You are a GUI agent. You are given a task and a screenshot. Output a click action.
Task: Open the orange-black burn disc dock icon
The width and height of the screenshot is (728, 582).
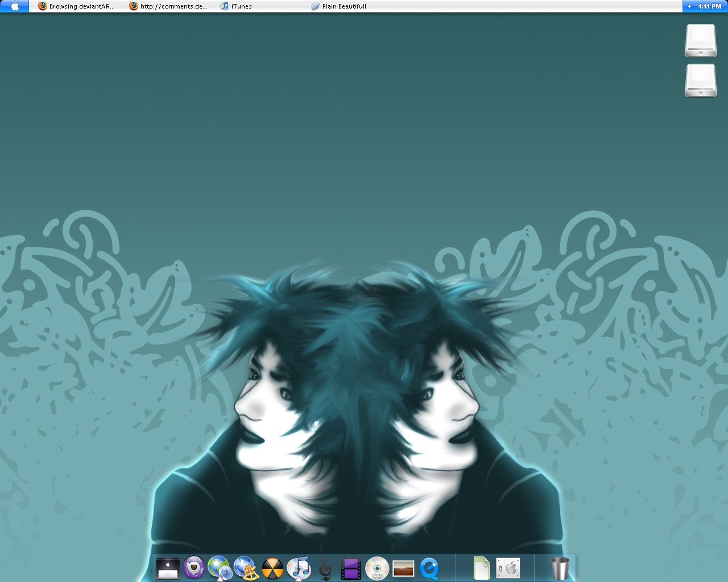(272, 568)
